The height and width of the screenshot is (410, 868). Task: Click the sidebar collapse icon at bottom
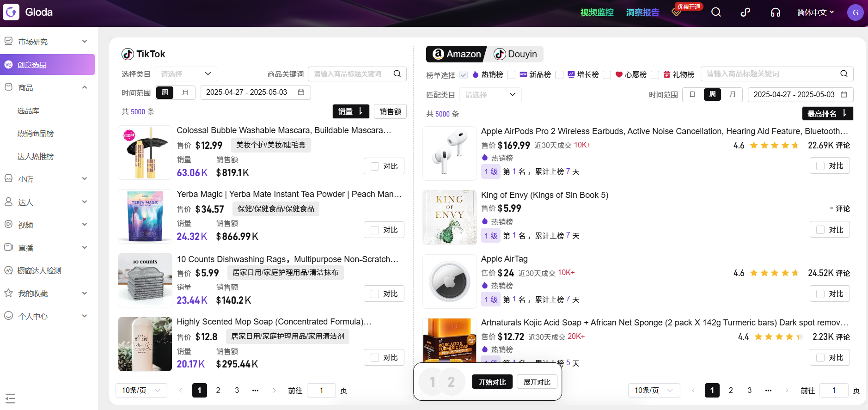tap(10, 398)
